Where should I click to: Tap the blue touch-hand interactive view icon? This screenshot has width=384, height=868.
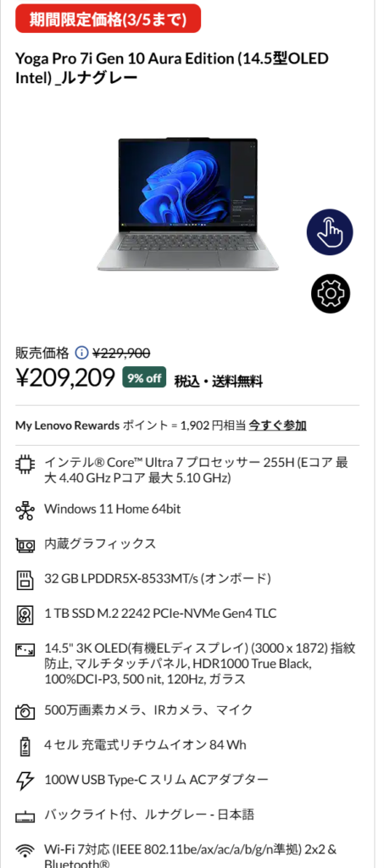point(330,232)
